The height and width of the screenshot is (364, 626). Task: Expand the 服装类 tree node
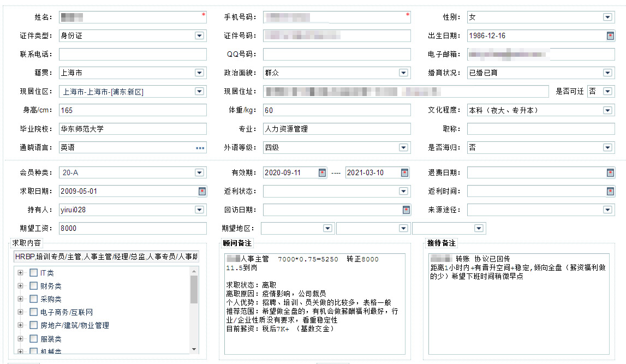pyautogui.click(x=20, y=339)
